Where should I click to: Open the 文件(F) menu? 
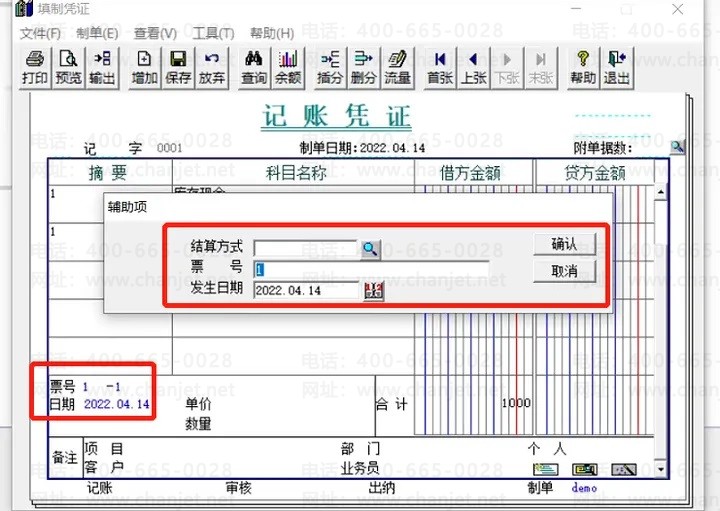pyautogui.click(x=40, y=34)
